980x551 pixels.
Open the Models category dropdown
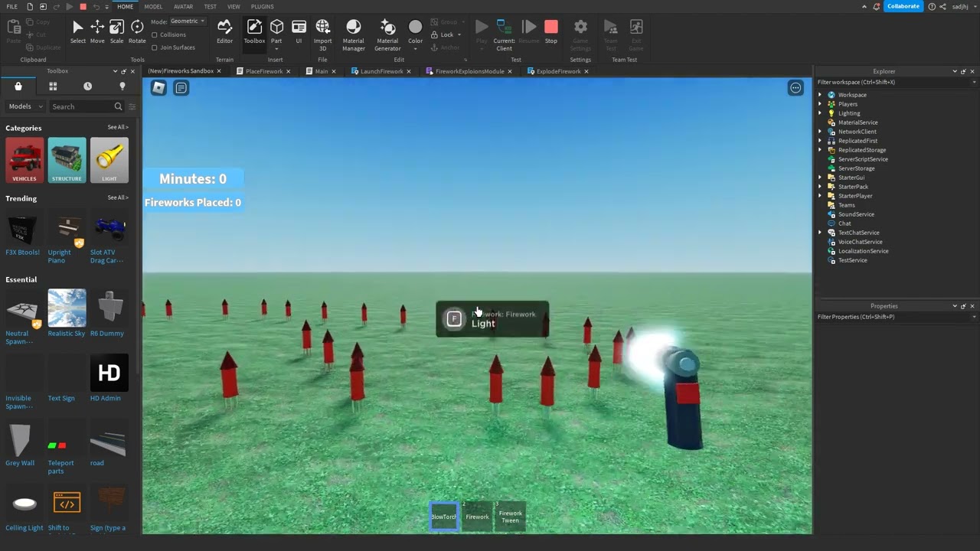[25, 106]
